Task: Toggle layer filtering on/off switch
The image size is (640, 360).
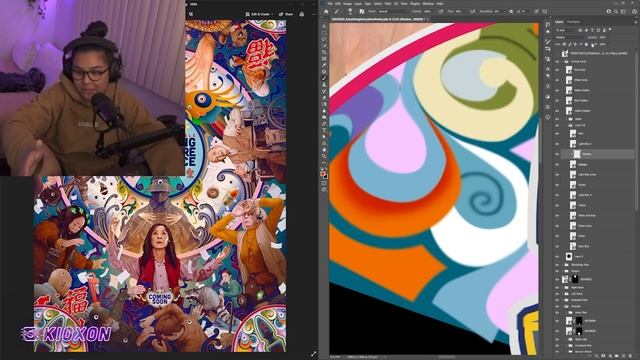Action: (610, 30)
